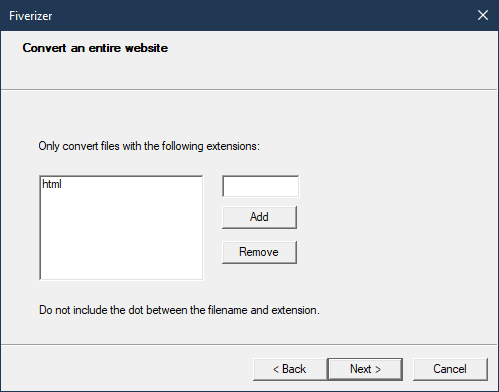Viewport: 499px width, 392px height.
Task: Click the 'Do not include the dot' note
Action: [179, 310]
